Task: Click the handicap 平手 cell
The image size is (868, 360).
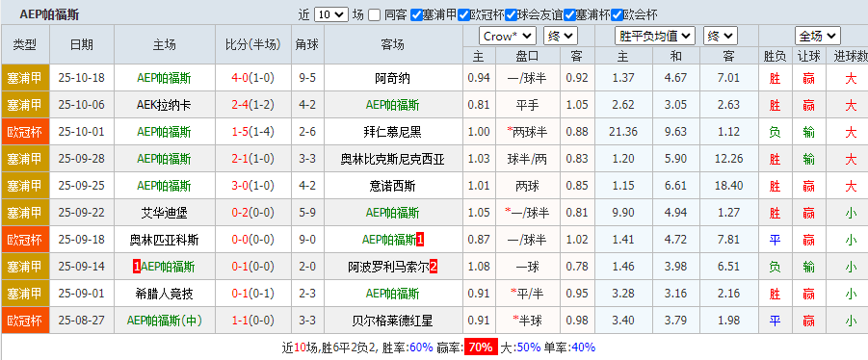Action: pos(527,105)
